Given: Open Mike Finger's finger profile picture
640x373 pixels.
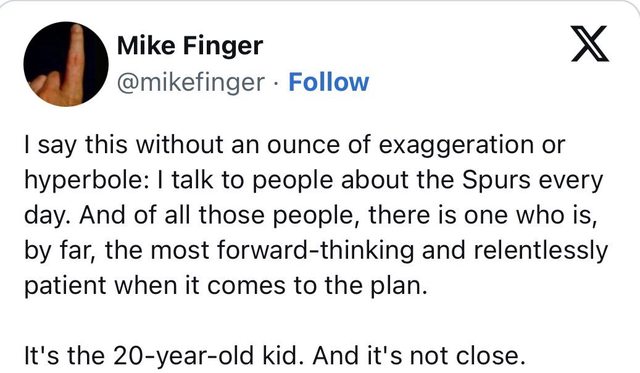Looking at the screenshot, I should pos(66,64).
